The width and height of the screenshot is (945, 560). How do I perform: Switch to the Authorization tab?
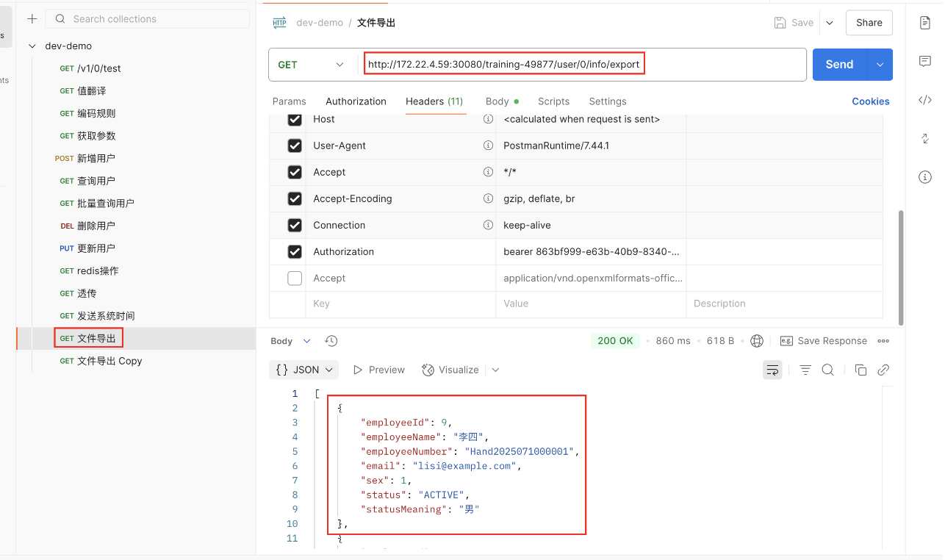pos(356,101)
